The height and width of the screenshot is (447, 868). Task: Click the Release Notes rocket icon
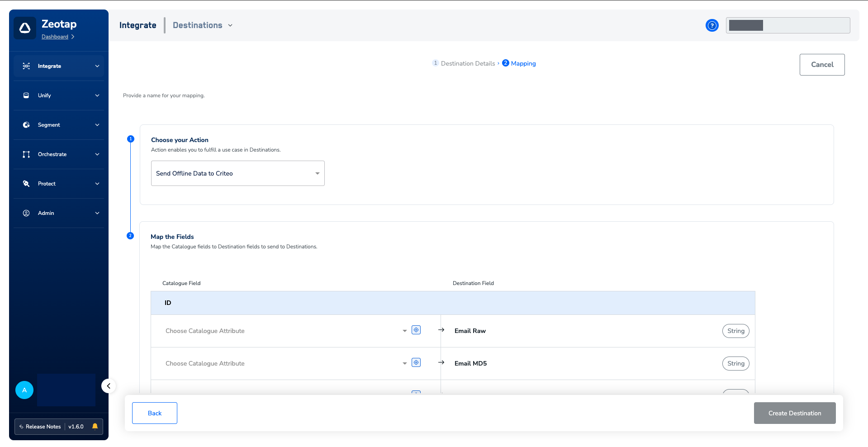coord(21,427)
